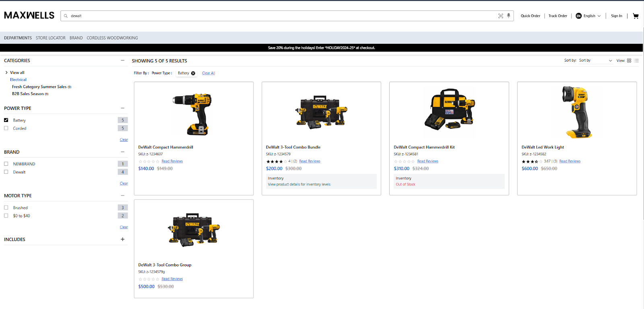Collapse the Categories section
The height and width of the screenshot is (309, 644).
122,60
